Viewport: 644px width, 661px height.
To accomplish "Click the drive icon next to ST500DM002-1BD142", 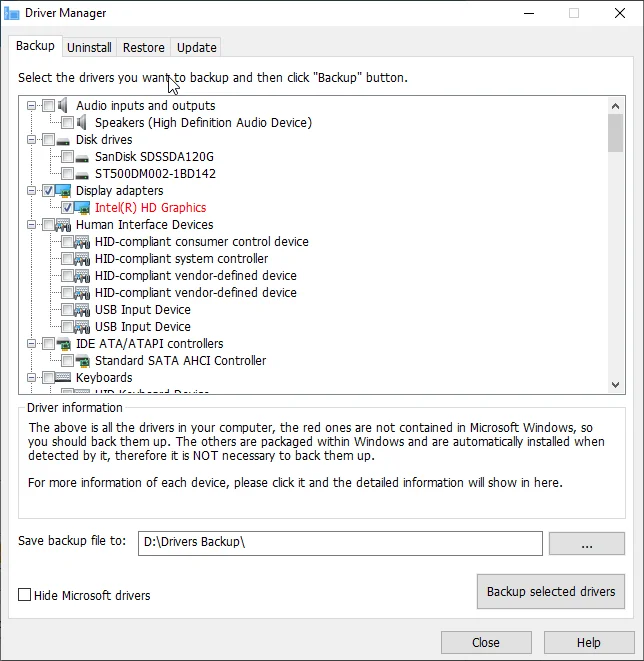I will coord(82,175).
